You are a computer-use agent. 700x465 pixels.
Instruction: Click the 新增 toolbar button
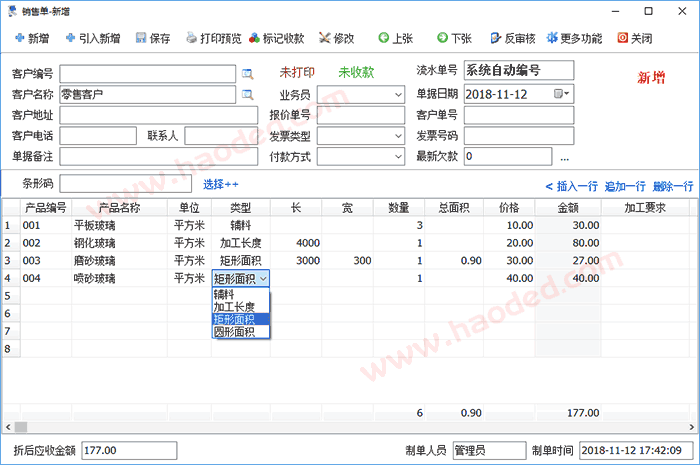pyautogui.click(x=32, y=38)
